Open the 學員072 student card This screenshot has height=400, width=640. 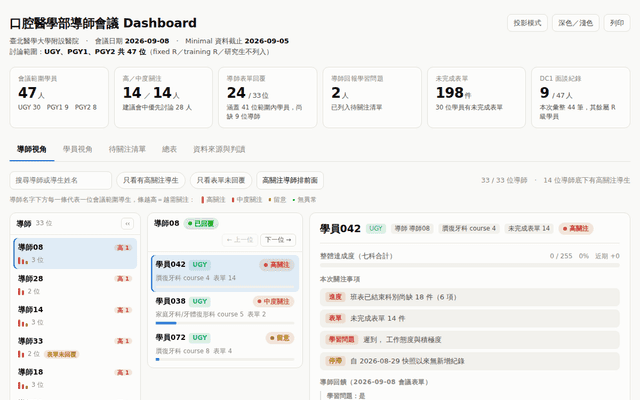tap(225, 346)
